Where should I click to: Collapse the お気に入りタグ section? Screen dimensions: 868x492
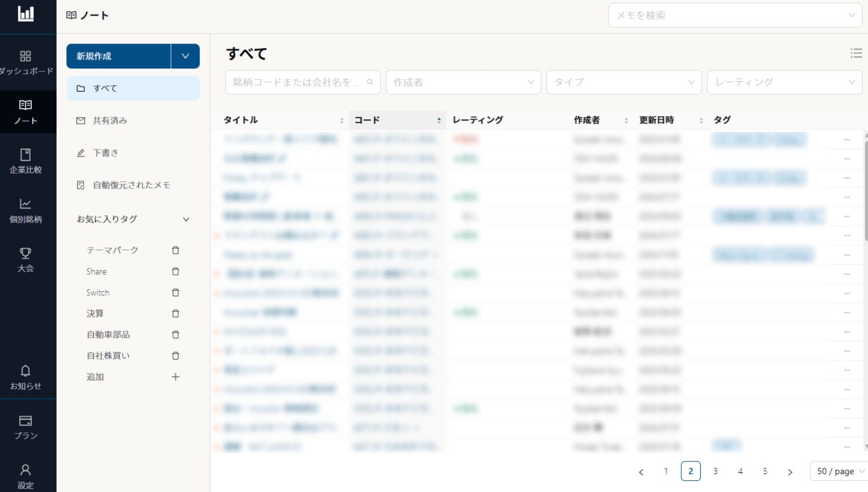186,219
